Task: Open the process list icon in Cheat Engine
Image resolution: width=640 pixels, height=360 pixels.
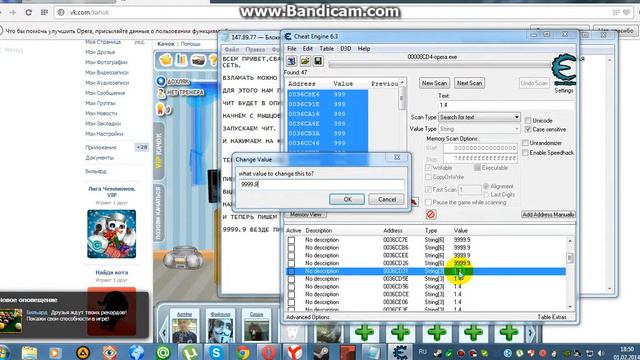Action: (x=291, y=61)
